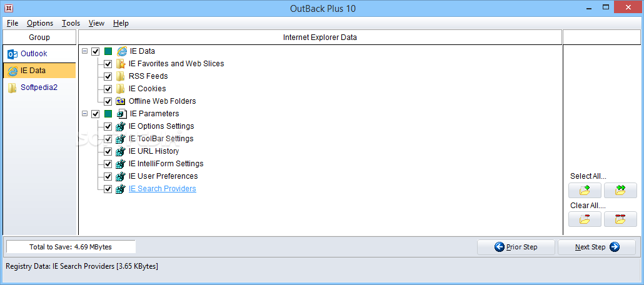
Task: Open the View menu
Action: pyautogui.click(x=96, y=23)
